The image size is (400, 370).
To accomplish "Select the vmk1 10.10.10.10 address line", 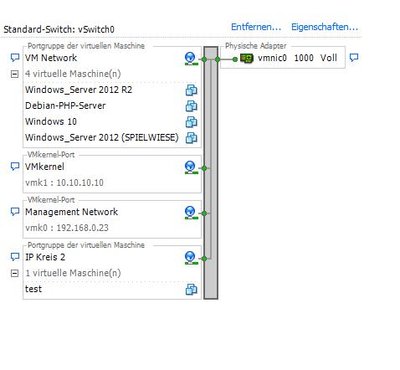I will pyautogui.click(x=64, y=183).
